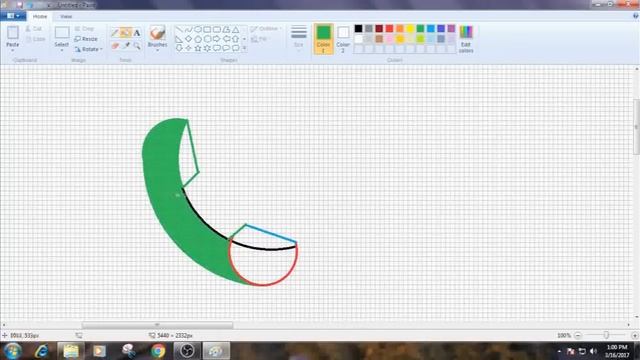Select the Magnifier tool
This screenshot has height=360, width=640.
[x=137, y=45]
